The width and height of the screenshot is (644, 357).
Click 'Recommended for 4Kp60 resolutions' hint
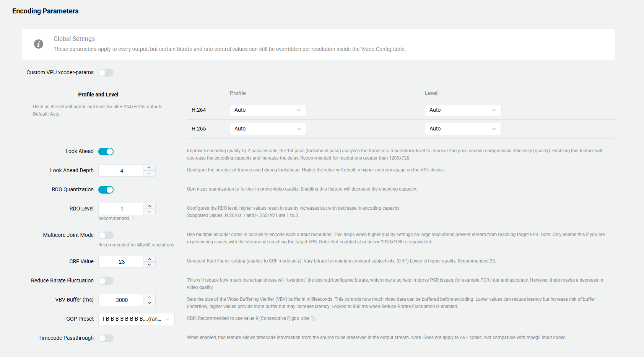[136, 245]
